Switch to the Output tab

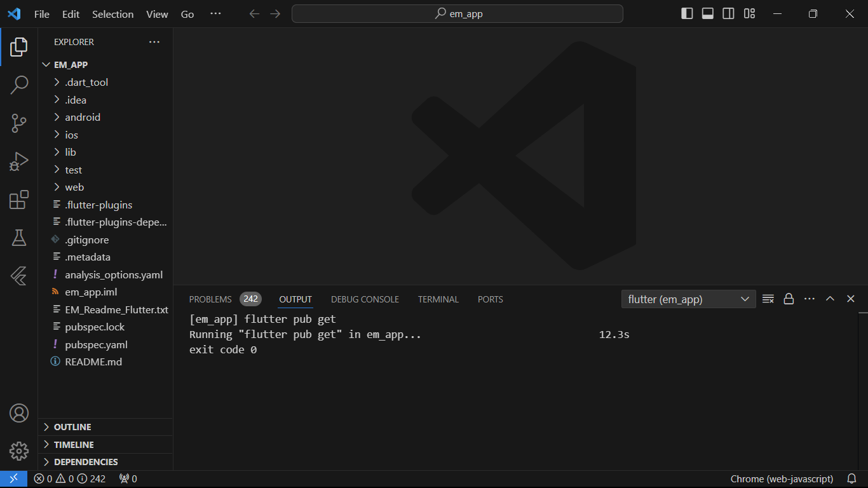click(295, 299)
